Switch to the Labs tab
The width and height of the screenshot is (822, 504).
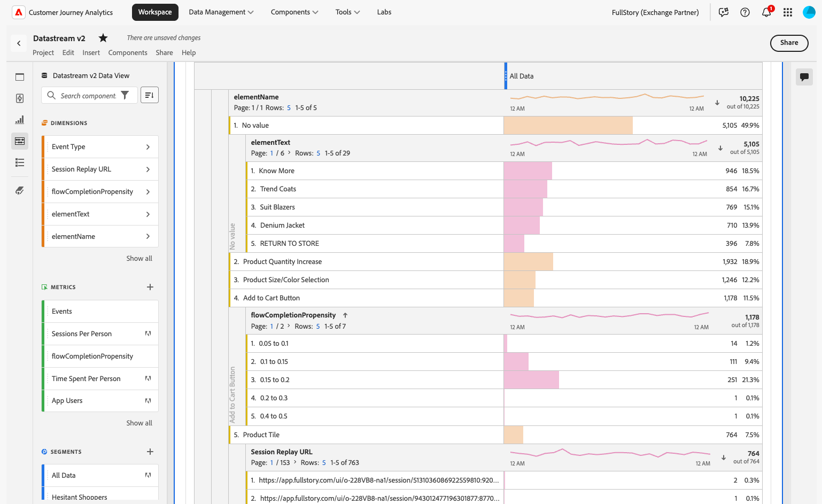[384, 12]
